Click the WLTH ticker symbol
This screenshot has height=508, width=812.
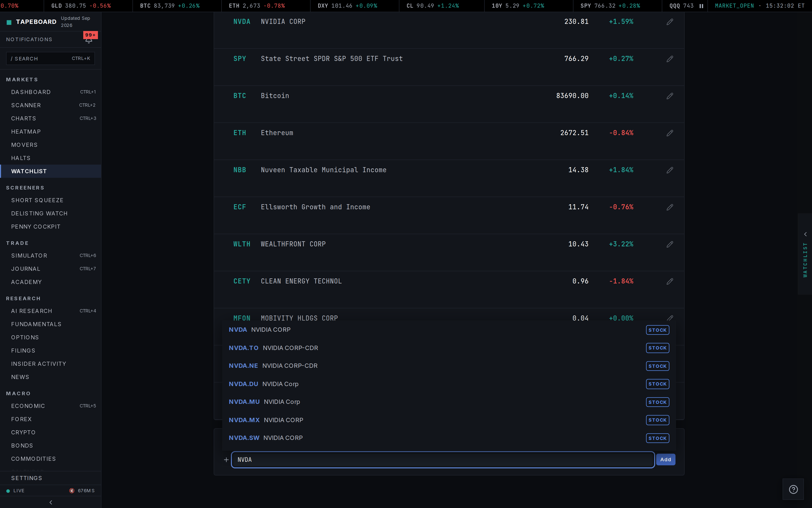point(242,244)
